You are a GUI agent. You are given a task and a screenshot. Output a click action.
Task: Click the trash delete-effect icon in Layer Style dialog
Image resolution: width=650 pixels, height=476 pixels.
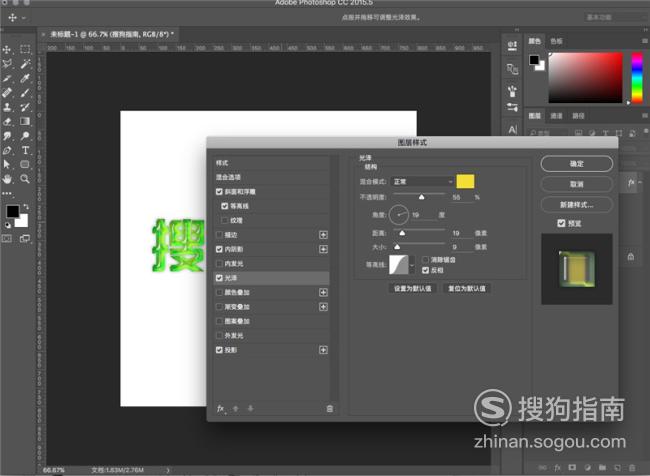tap(330, 409)
